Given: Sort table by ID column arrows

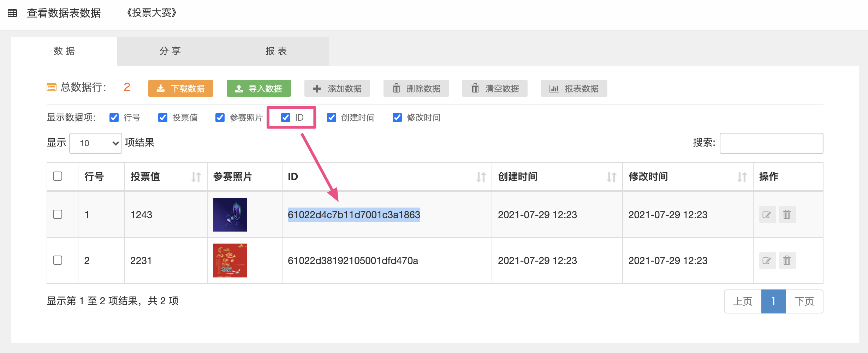Looking at the screenshot, I should click(481, 177).
